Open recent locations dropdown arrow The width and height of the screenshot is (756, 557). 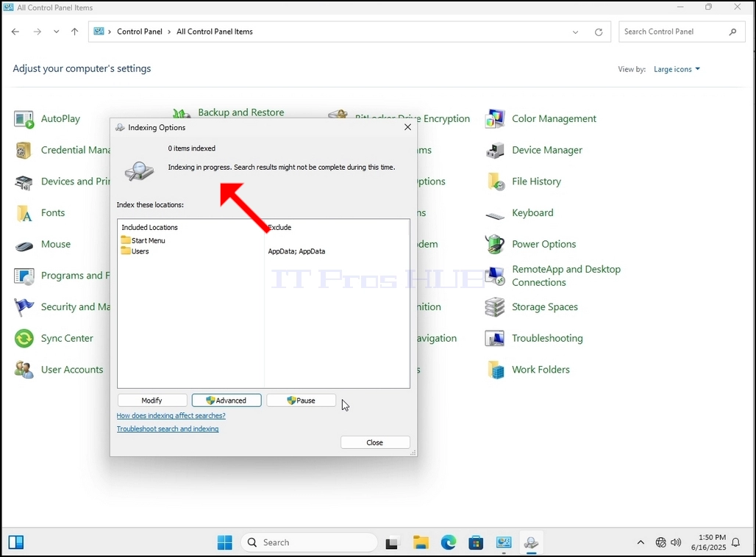coord(57,32)
